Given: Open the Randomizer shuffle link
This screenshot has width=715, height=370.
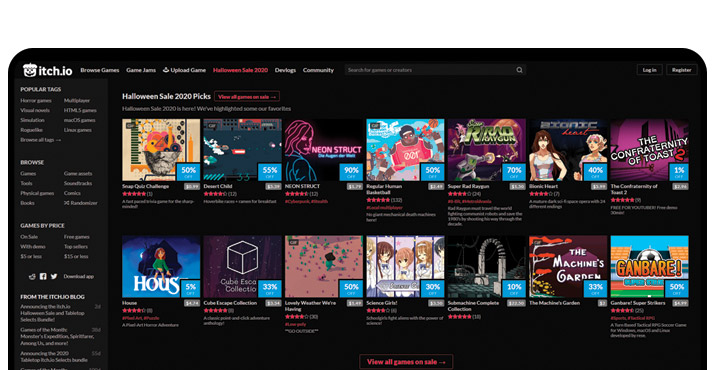Looking at the screenshot, I should coord(81,203).
